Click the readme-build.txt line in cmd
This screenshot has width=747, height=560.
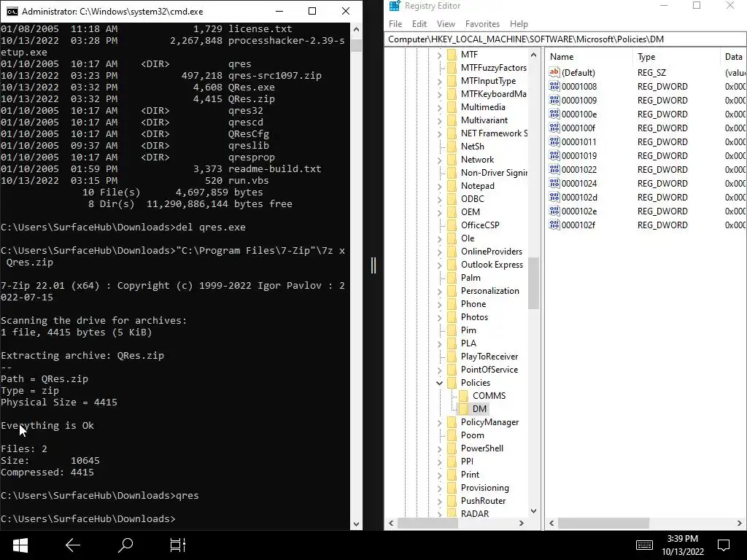pos(161,168)
